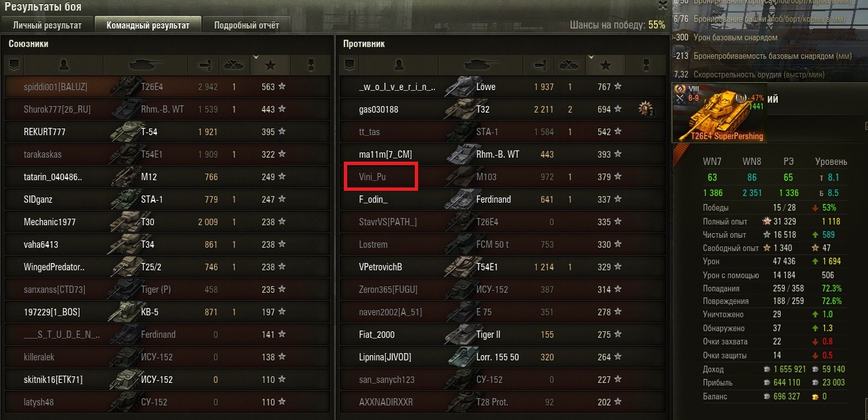Sort allies by kills icon
The height and width of the screenshot is (420, 868).
tap(234, 65)
